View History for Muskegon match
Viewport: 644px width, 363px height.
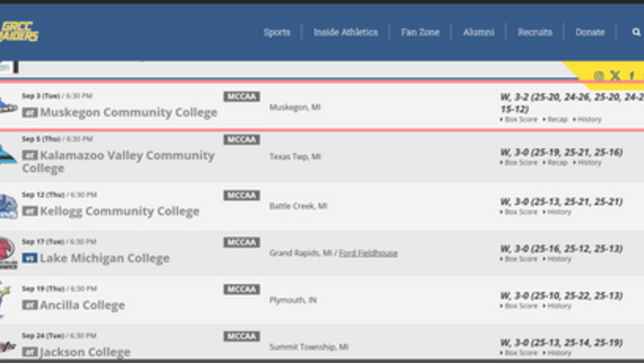[589, 120]
